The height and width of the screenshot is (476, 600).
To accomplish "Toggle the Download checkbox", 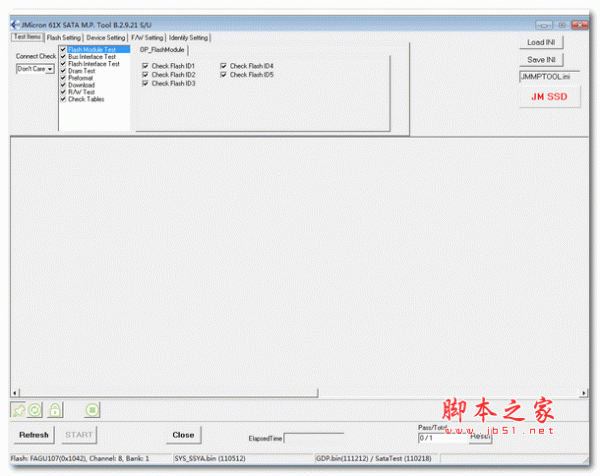I will [x=64, y=85].
